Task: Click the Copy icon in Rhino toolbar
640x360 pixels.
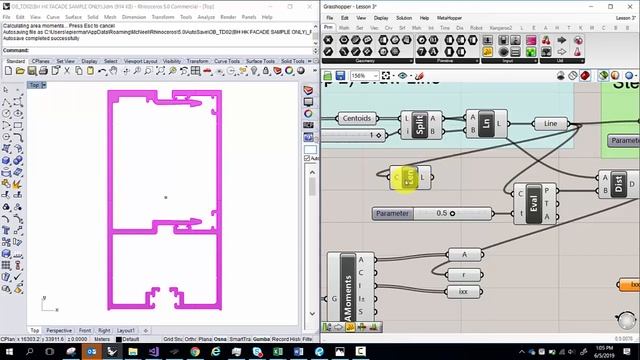Action: click(x=78, y=71)
